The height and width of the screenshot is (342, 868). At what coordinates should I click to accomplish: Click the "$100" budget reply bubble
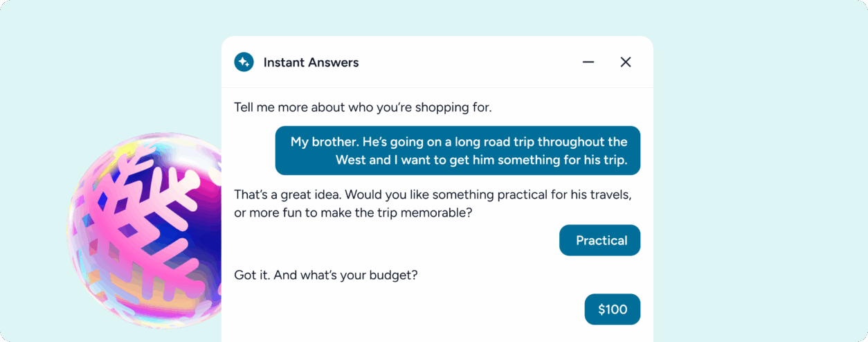(612, 309)
